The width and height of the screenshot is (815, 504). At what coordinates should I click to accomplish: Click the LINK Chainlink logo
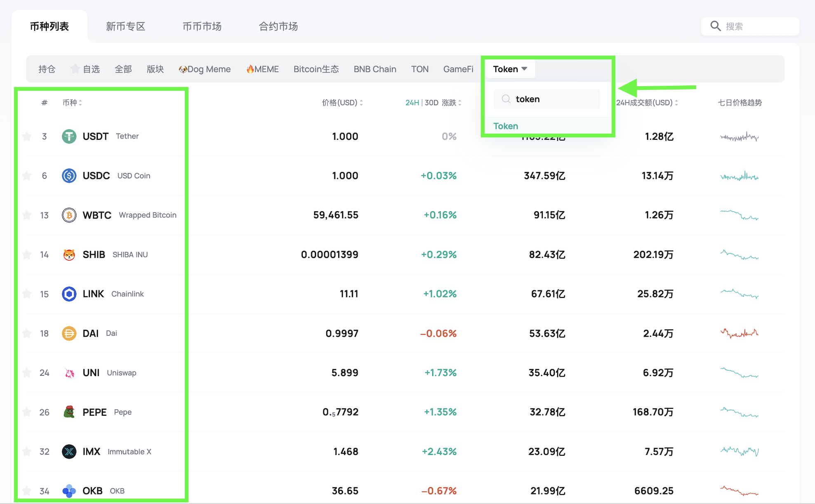point(69,294)
